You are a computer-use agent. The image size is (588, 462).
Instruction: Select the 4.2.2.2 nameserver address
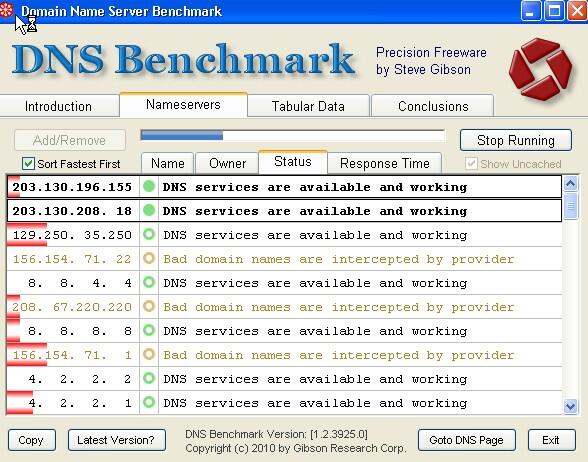click(x=80, y=379)
